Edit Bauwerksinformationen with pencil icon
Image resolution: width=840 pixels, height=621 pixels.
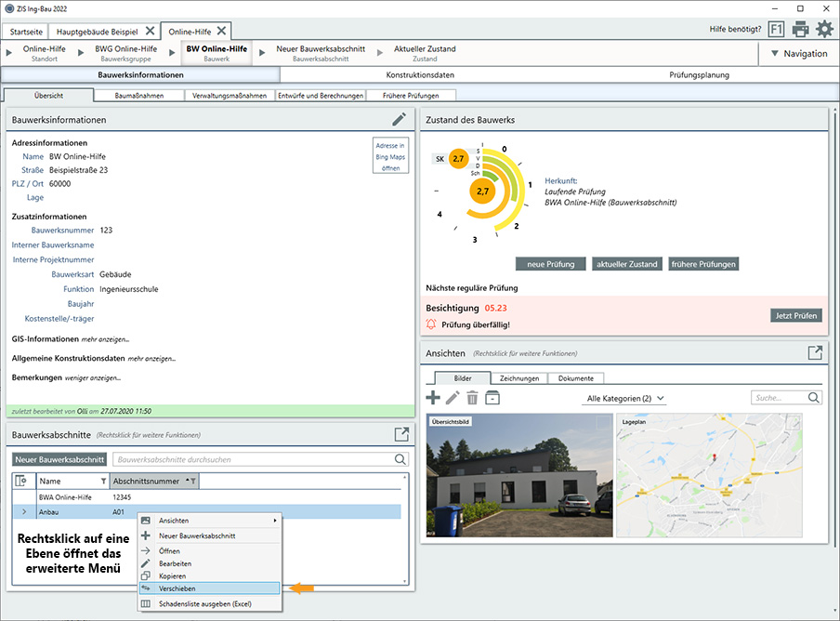point(400,119)
